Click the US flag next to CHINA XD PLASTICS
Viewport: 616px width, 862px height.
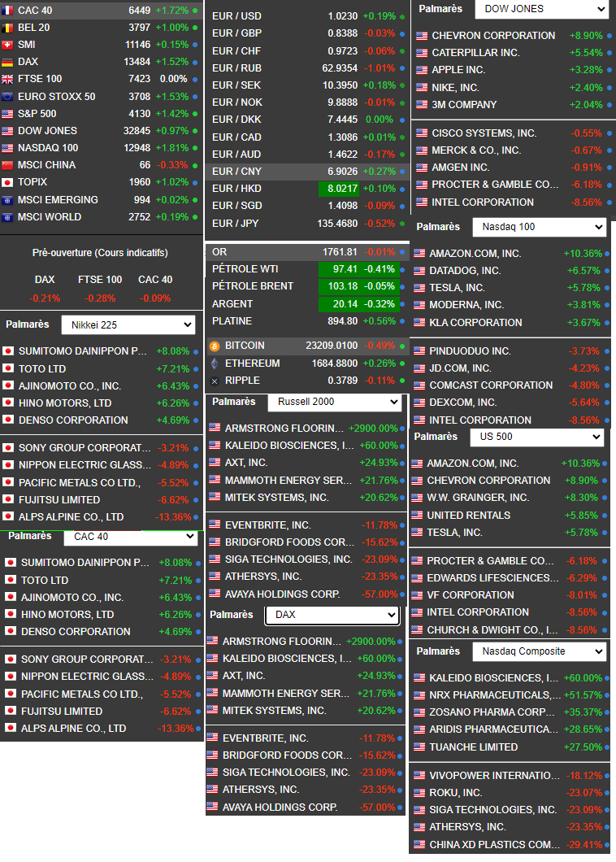coord(419,844)
